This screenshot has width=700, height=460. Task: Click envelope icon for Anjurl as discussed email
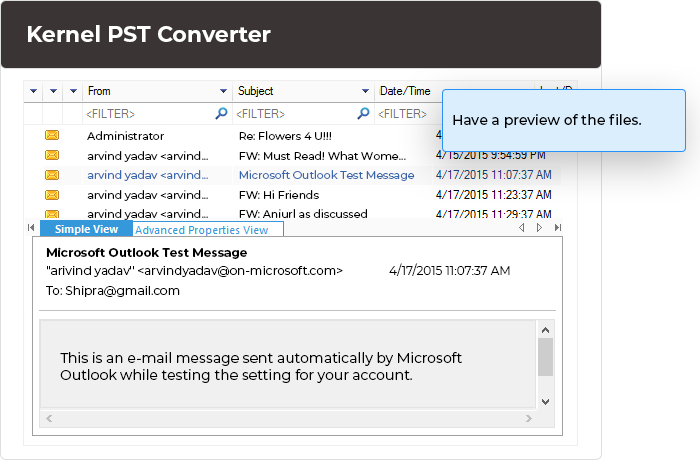[52, 214]
